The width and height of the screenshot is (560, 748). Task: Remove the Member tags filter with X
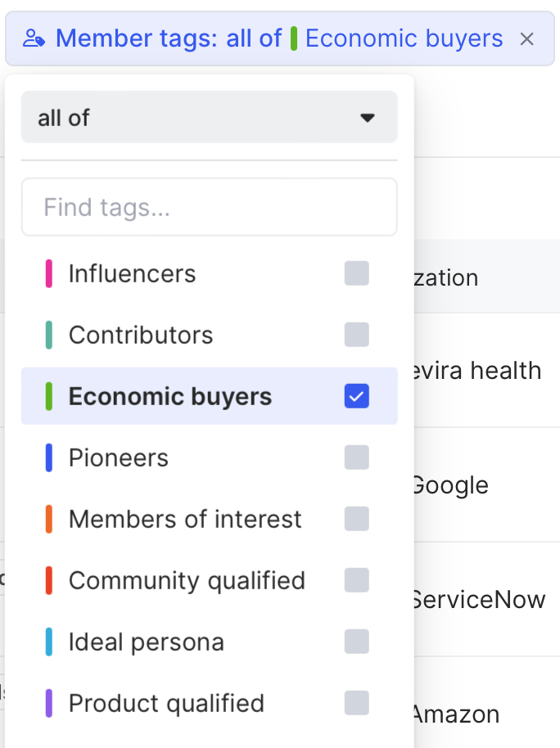[x=527, y=38]
